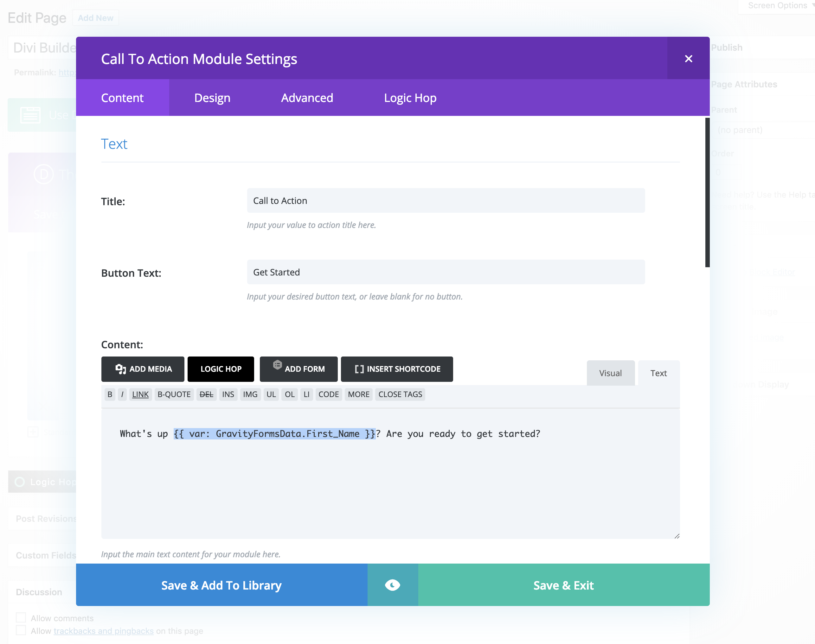
Task: Click the CLOSE TAGS option
Action: coord(400,394)
